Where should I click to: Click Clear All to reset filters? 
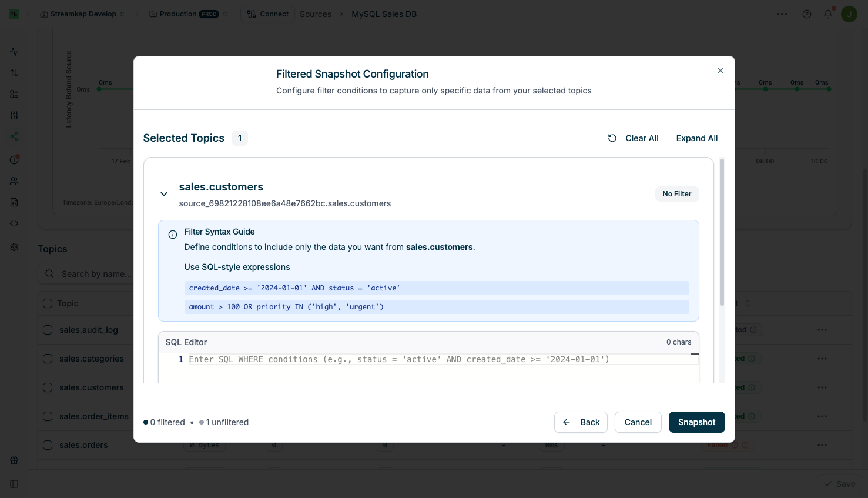642,138
